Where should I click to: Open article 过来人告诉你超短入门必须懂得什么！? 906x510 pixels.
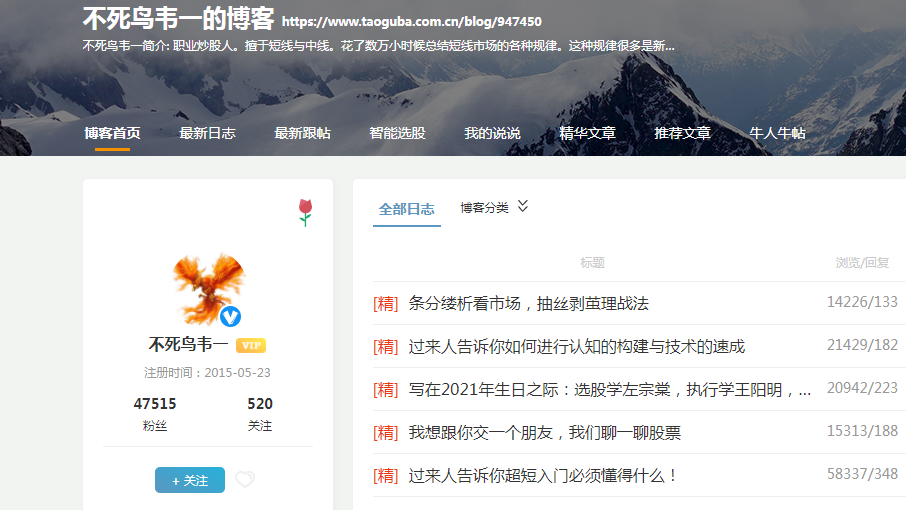(x=543, y=476)
